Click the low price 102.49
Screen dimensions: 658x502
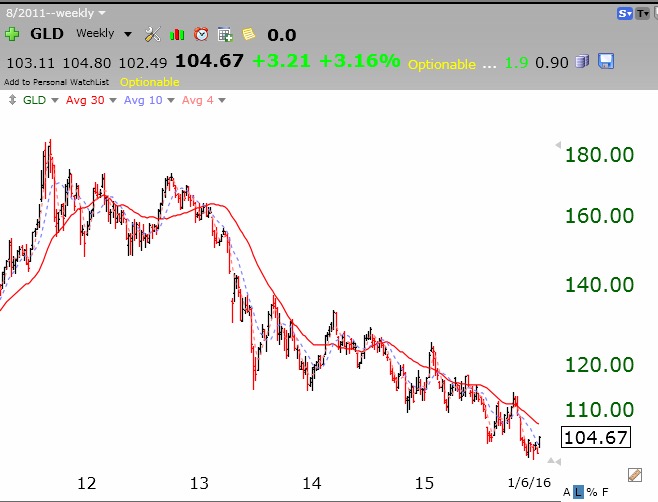(x=143, y=63)
